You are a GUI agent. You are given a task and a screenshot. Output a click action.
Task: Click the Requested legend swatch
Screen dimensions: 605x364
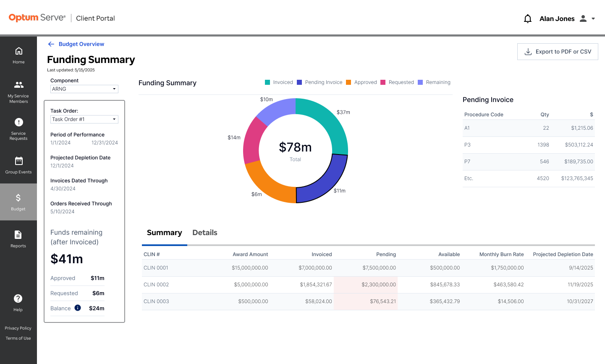[383, 82]
